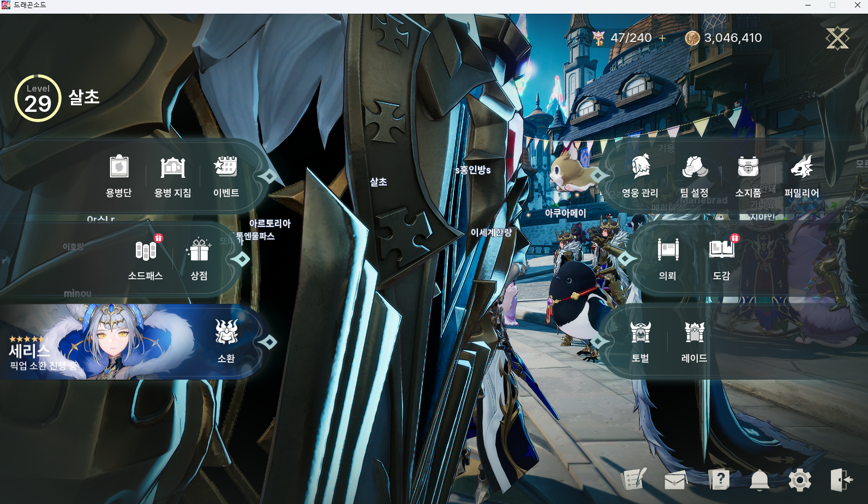Open the 용병단 mercenary guild icon
This screenshot has width=868, height=504.
(119, 168)
